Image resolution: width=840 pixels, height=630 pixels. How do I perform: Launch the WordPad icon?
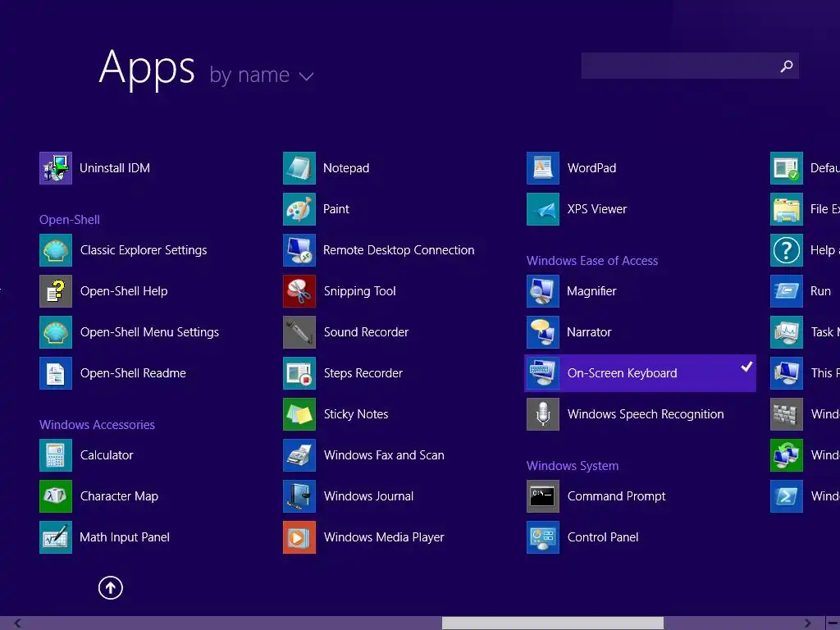(x=543, y=168)
